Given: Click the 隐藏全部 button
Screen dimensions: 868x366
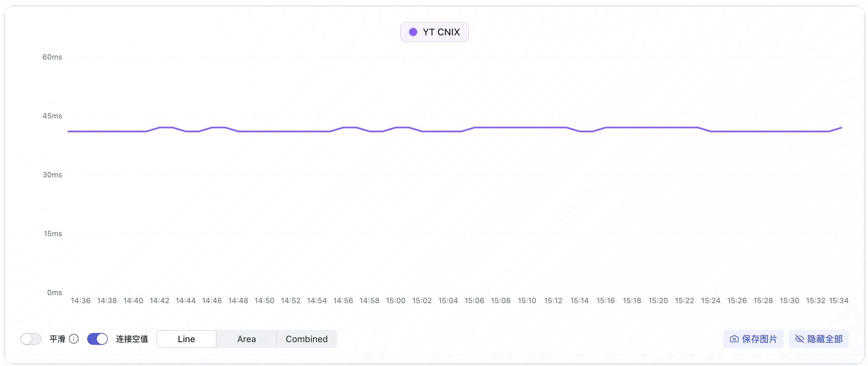Looking at the screenshot, I should [819, 339].
